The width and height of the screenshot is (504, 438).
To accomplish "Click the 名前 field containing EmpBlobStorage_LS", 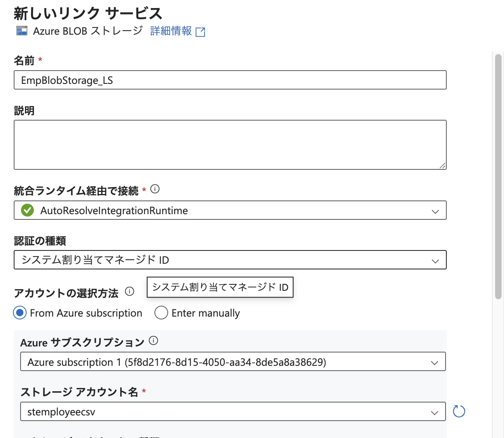I will coord(230,80).
